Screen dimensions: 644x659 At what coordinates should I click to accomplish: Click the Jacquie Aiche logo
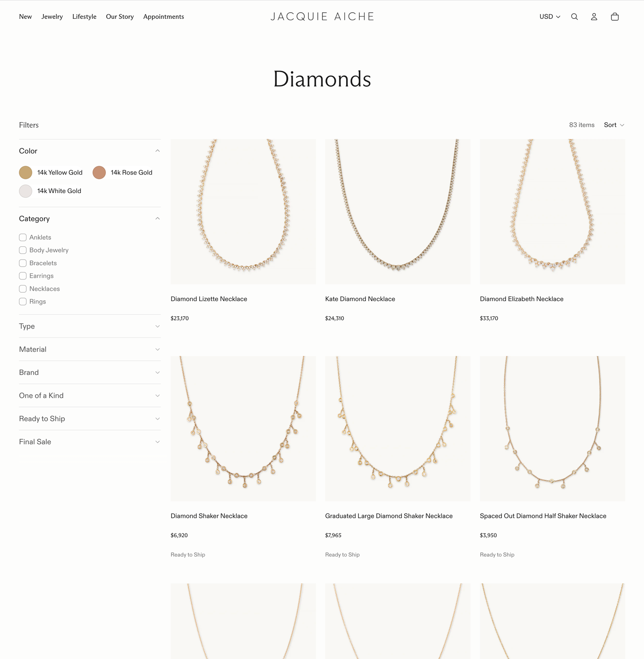[x=322, y=17]
